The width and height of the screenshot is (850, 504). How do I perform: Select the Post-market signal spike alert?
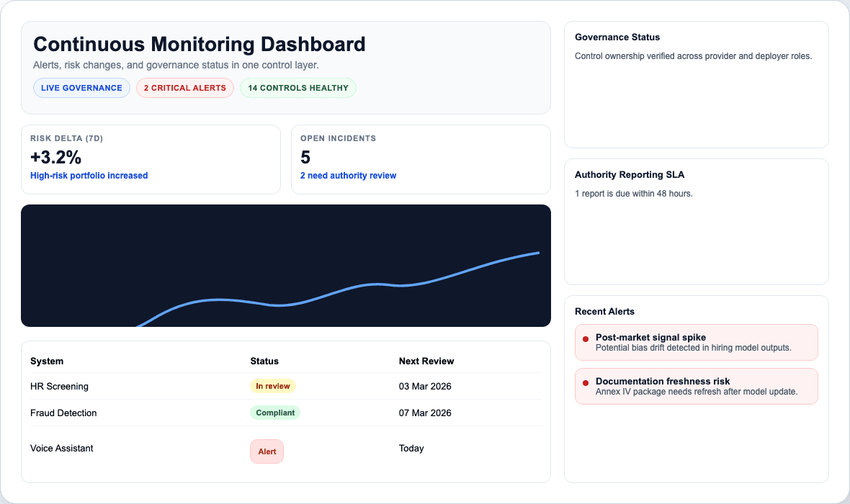pyautogui.click(x=696, y=342)
